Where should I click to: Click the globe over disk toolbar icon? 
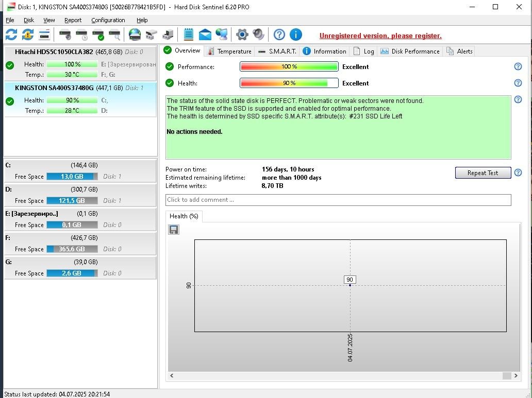pyautogui.click(x=135, y=34)
